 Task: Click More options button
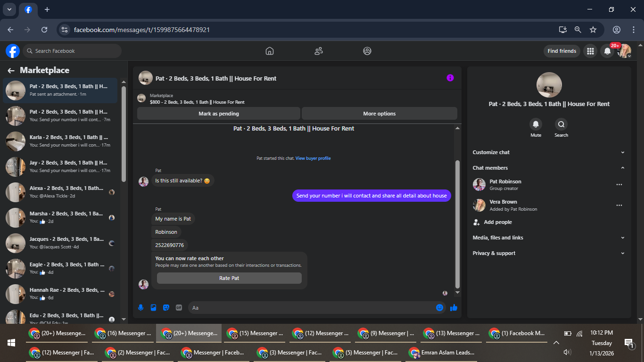[x=380, y=114]
